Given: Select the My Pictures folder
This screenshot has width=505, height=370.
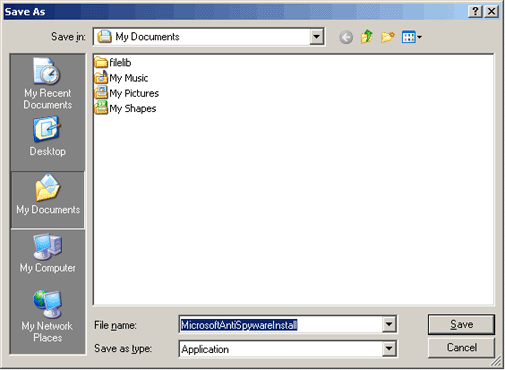Looking at the screenshot, I should click(x=127, y=93).
